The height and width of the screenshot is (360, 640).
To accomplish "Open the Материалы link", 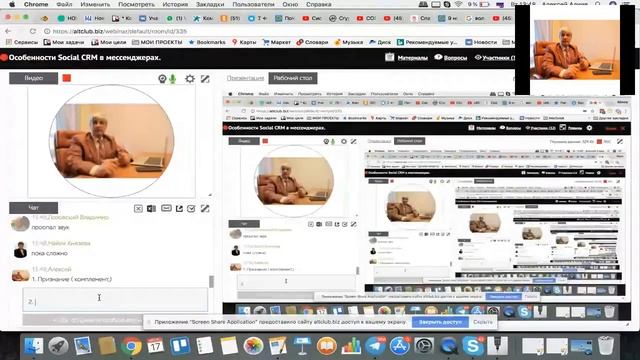I will coord(412,58).
